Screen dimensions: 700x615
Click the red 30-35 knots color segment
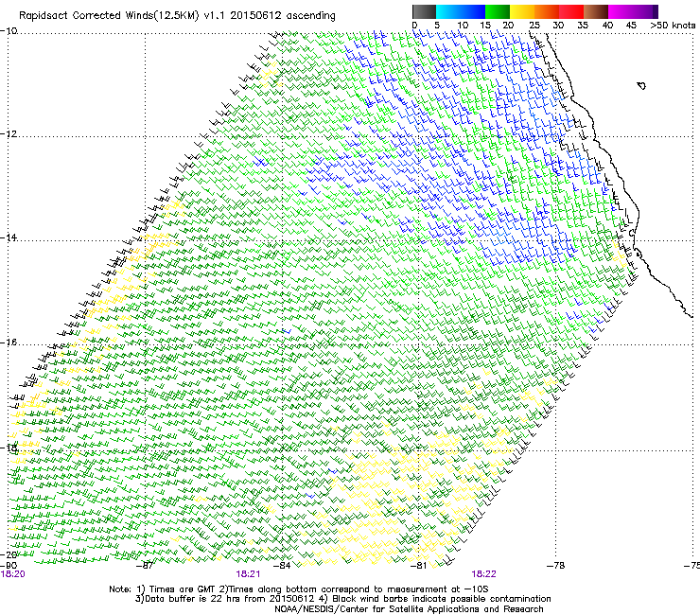[x=571, y=11]
